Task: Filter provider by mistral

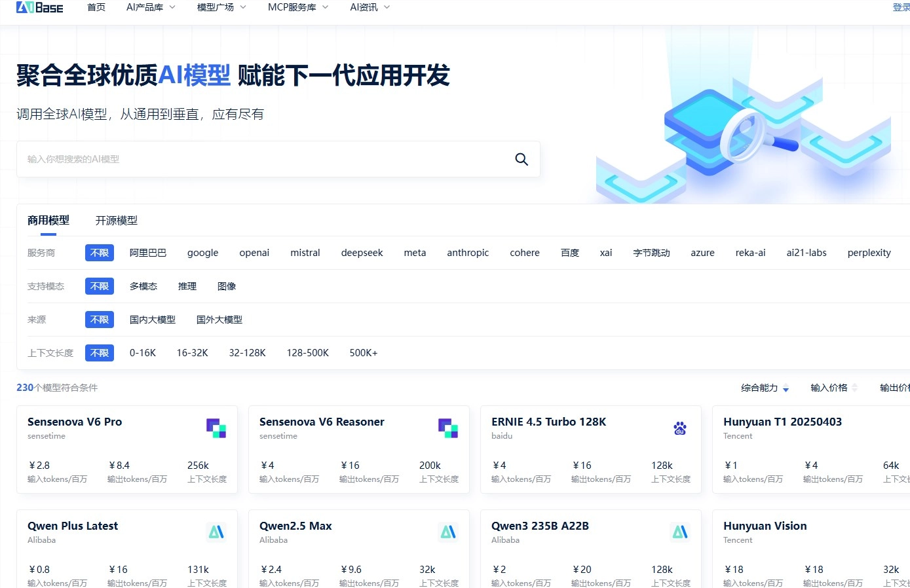Action: [x=305, y=253]
